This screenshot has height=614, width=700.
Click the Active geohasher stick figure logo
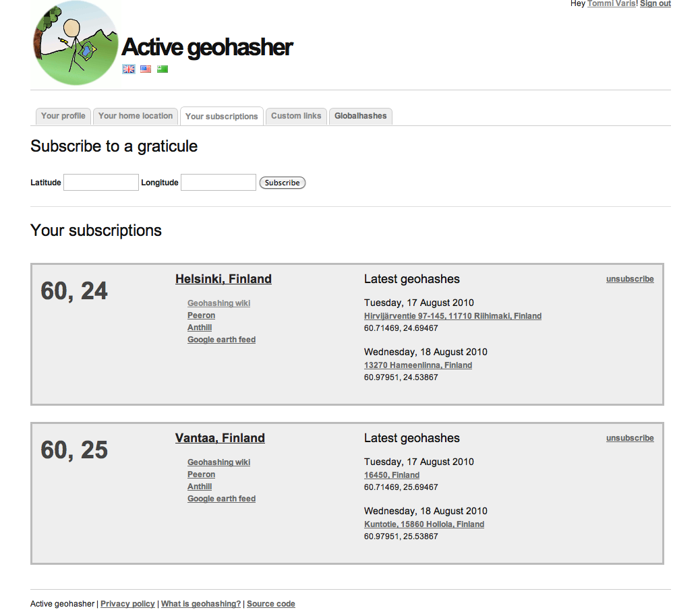(x=75, y=43)
